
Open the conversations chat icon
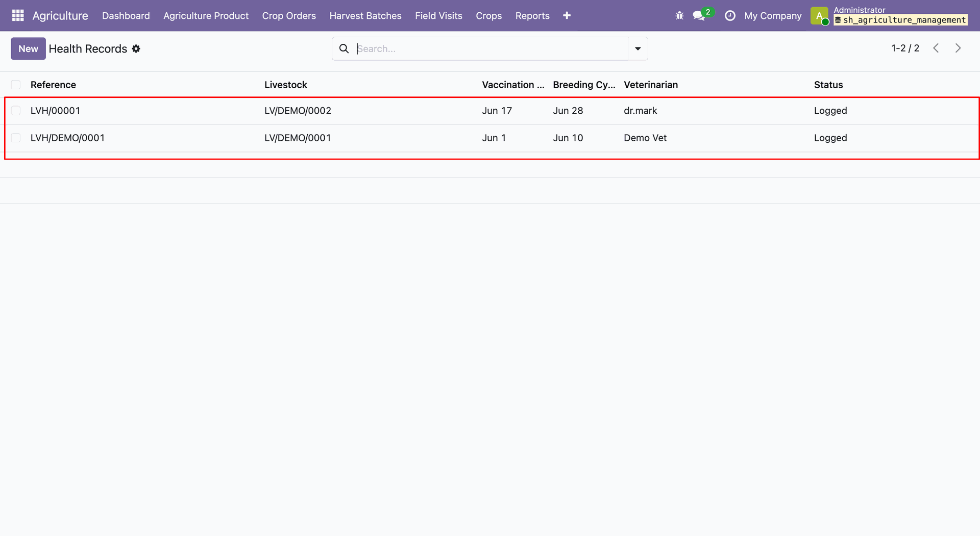[x=699, y=16]
